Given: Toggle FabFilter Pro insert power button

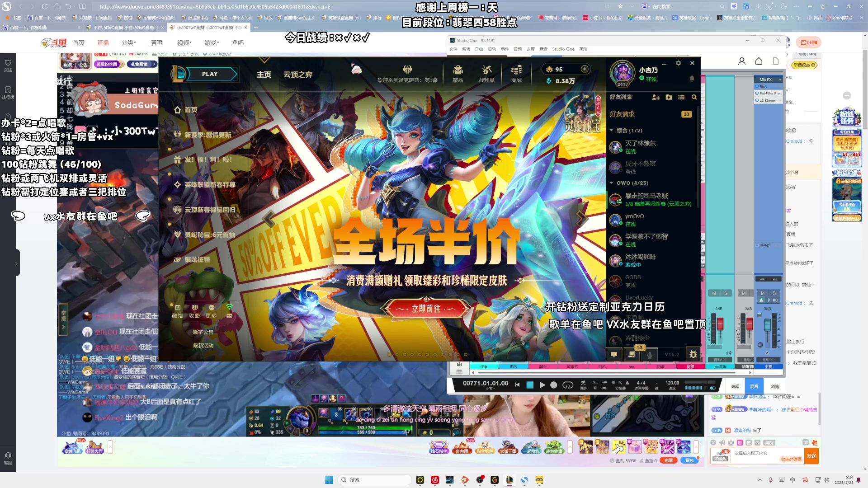Looking at the screenshot, I should [757, 93].
